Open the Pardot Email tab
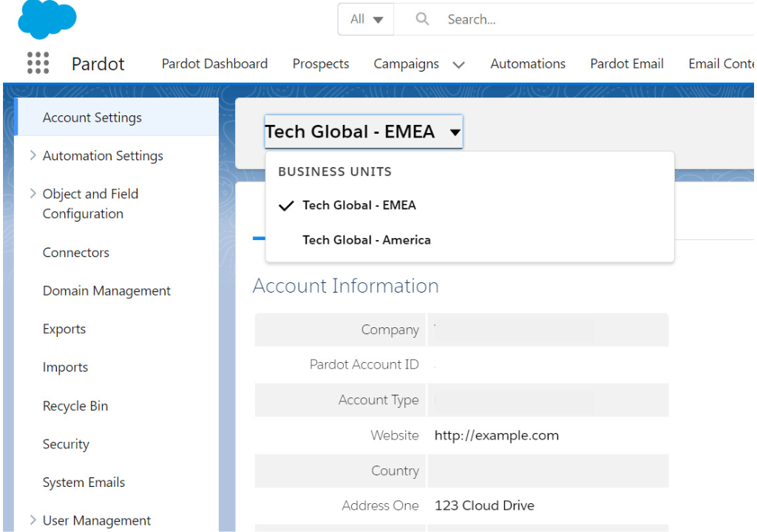 [627, 64]
